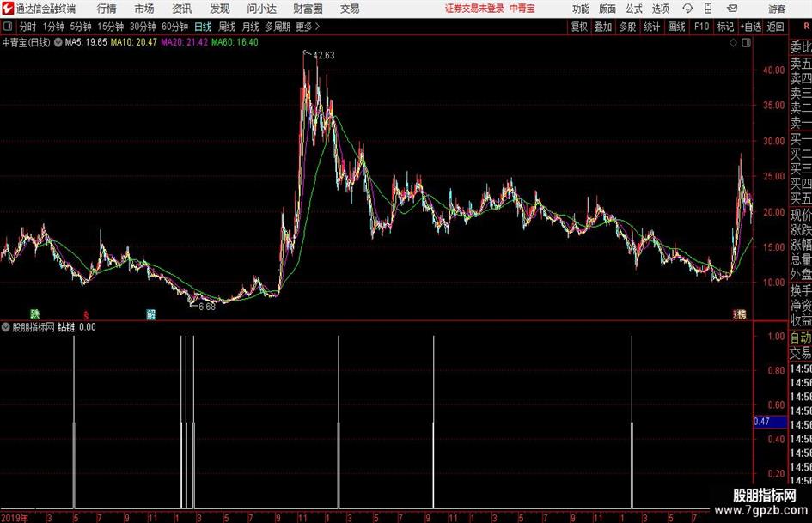Image resolution: width=812 pixels, height=523 pixels.
Task: Toggle the right panel icon at chart top-right
Action: coord(746,43)
